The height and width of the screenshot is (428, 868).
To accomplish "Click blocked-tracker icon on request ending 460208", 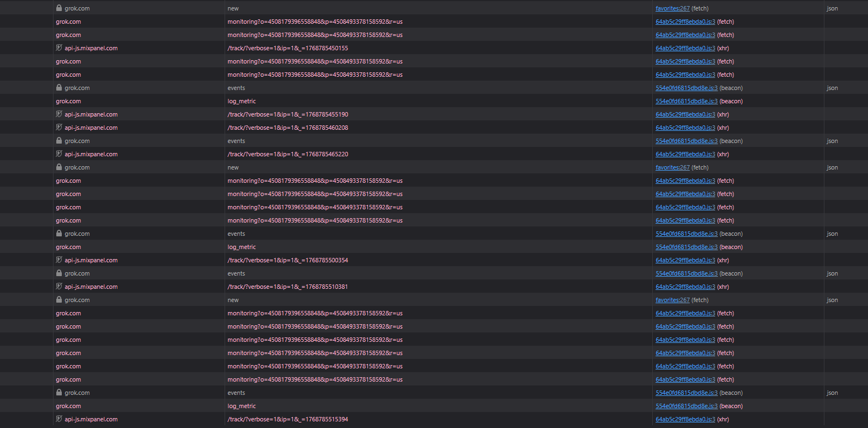I will pyautogui.click(x=59, y=128).
